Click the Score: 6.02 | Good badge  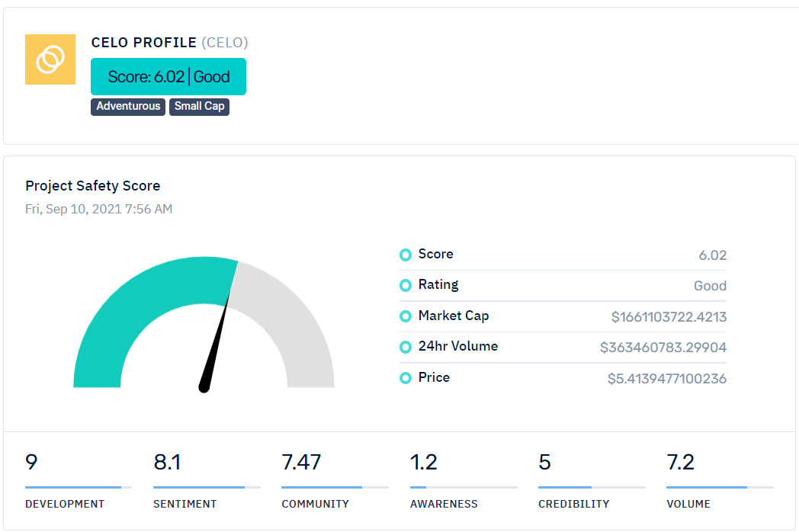pos(168,76)
